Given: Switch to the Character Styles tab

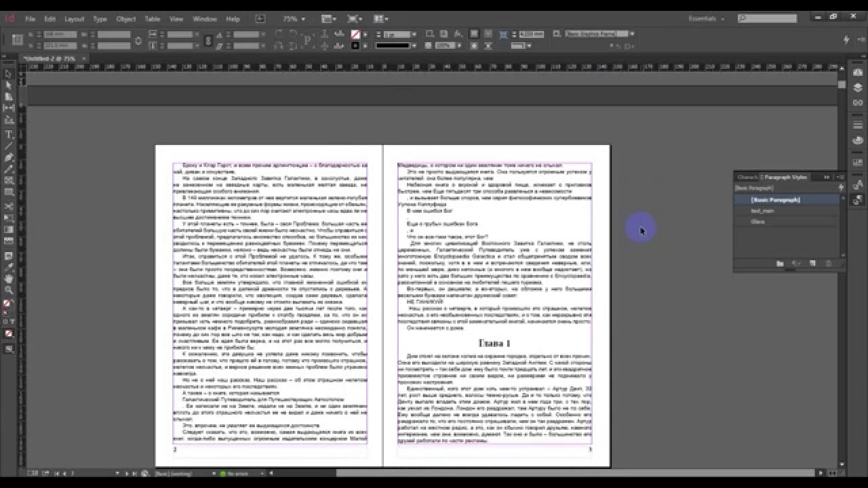Looking at the screenshot, I should coord(747,177).
